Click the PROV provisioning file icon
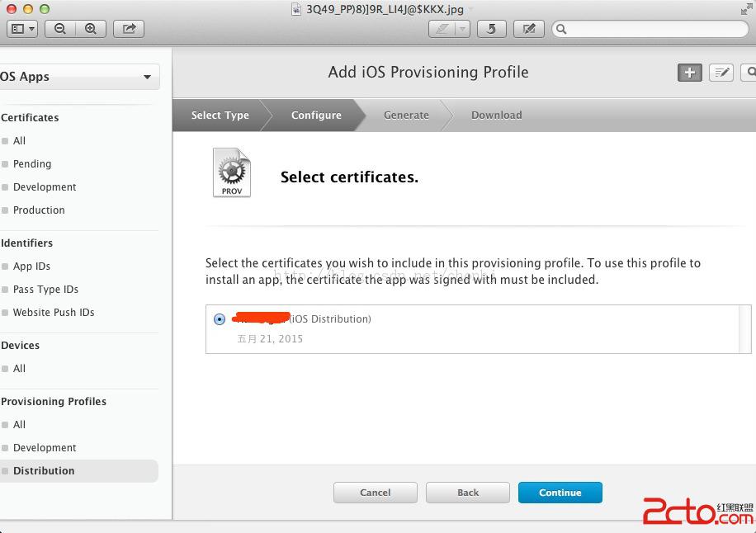 coord(232,172)
